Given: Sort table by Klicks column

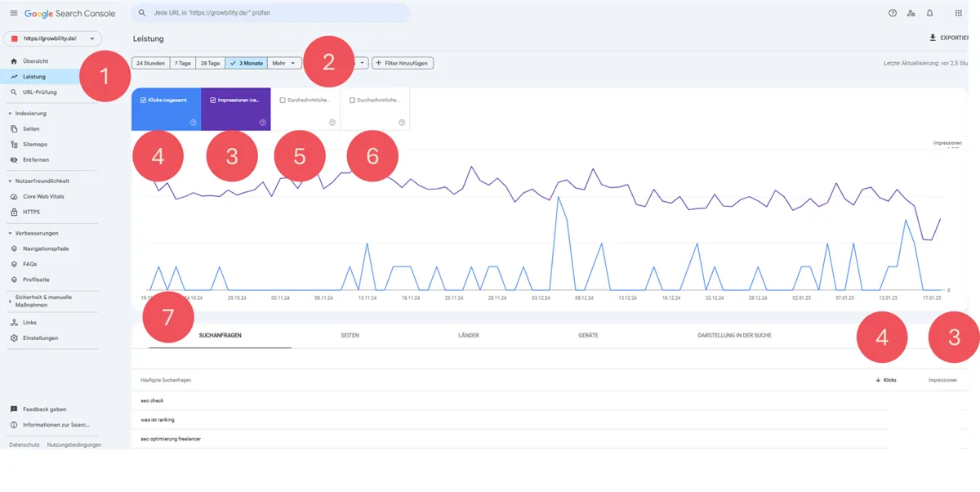Looking at the screenshot, I should click(886, 380).
